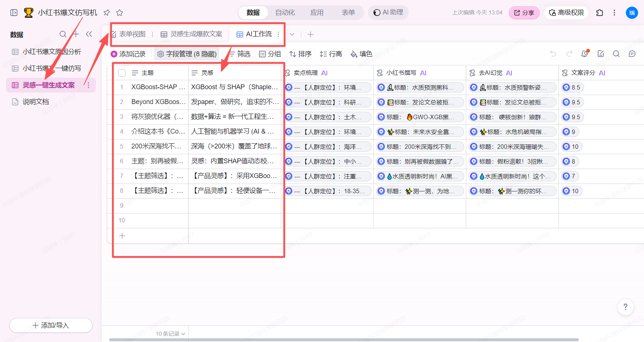Star the document as favorite
The height and width of the screenshot is (342, 644).
(x=120, y=13)
